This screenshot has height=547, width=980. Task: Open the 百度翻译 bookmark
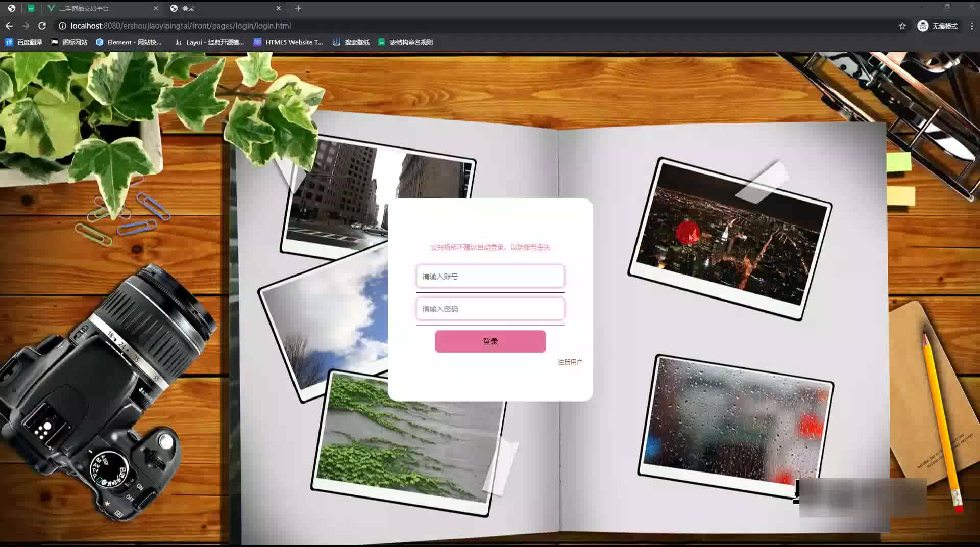coord(23,42)
